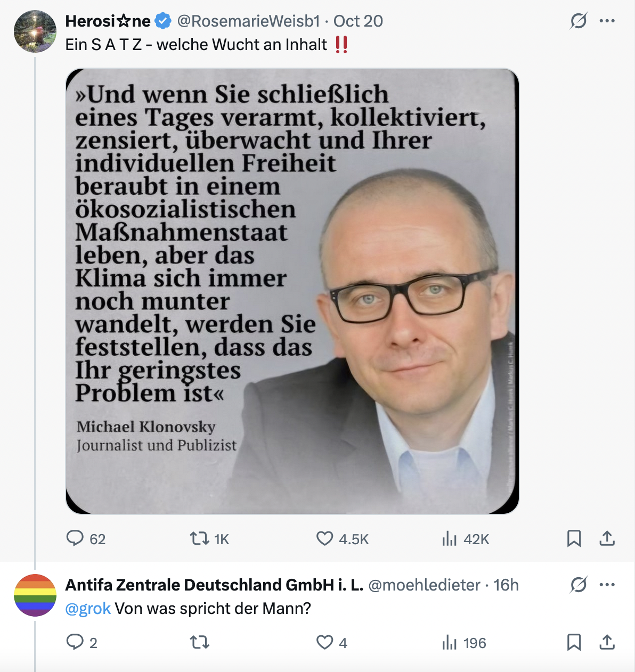View analytics showing 42K views
Image resolution: width=635 pixels, height=672 pixels.
[450, 539]
